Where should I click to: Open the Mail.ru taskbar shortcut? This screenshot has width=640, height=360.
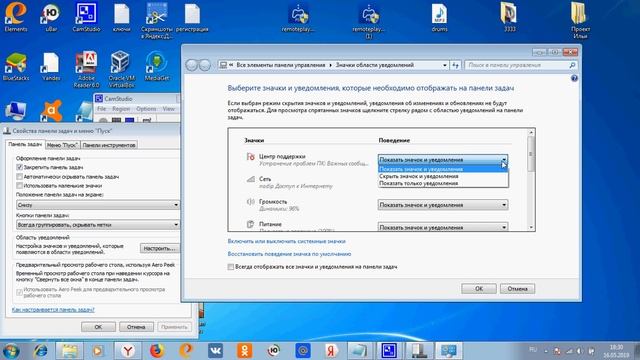click(302, 351)
